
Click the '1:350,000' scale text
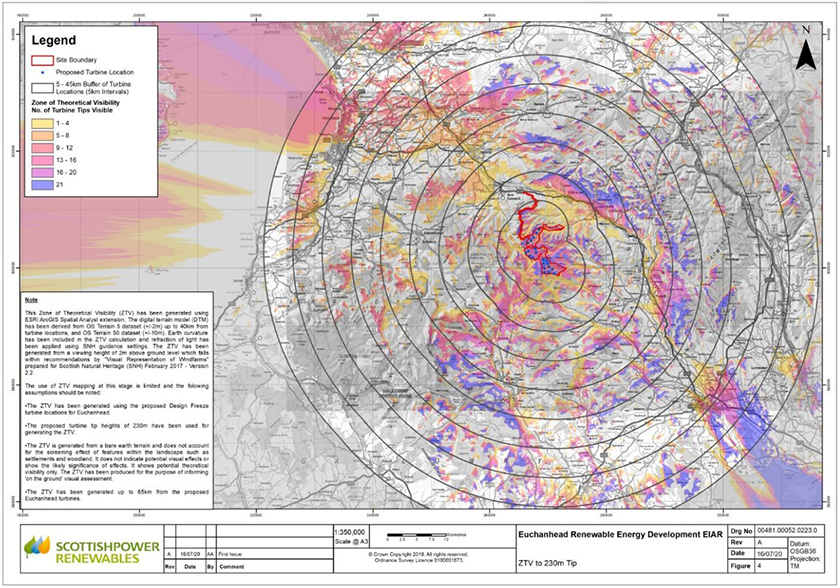tap(350, 532)
